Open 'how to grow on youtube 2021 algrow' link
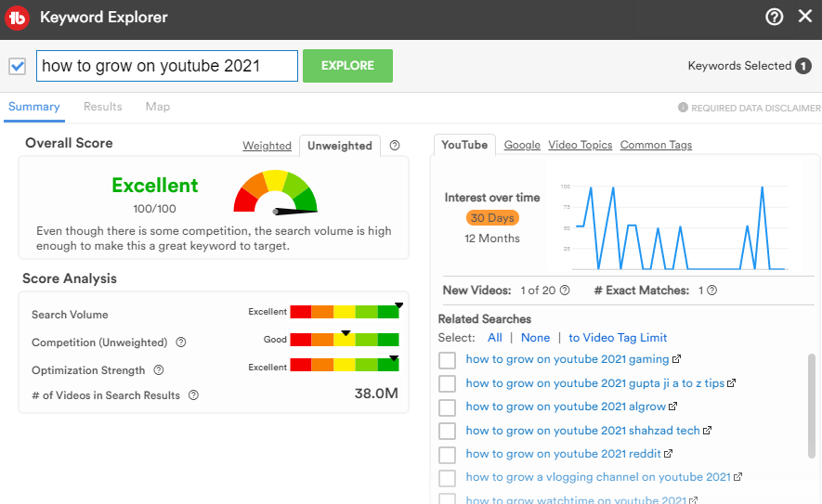Screen dimensions: 822x504 point(566,406)
